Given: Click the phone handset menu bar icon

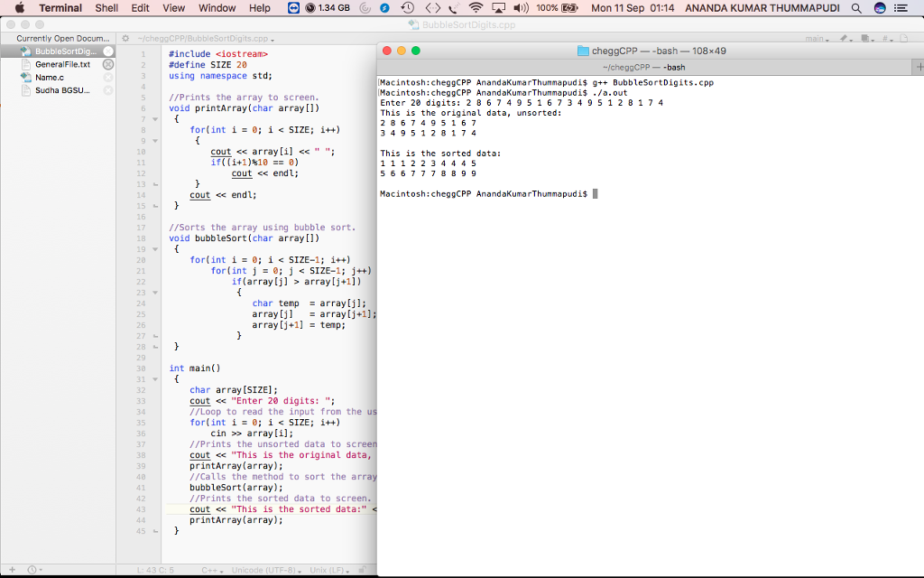Looking at the screenshot, I should tap(454, 7).
